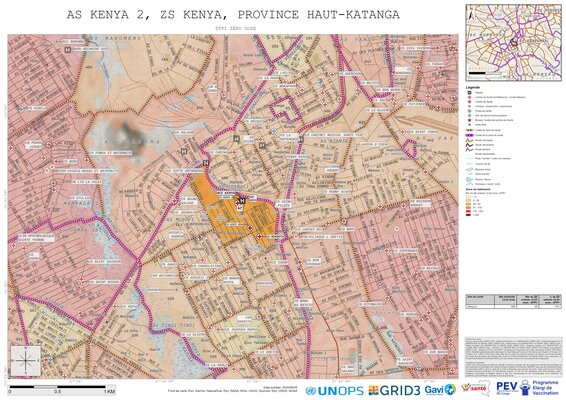Click the hospital H marker near AS Makomeno
This screenshot has height=400, width=566.
point(68,50)
